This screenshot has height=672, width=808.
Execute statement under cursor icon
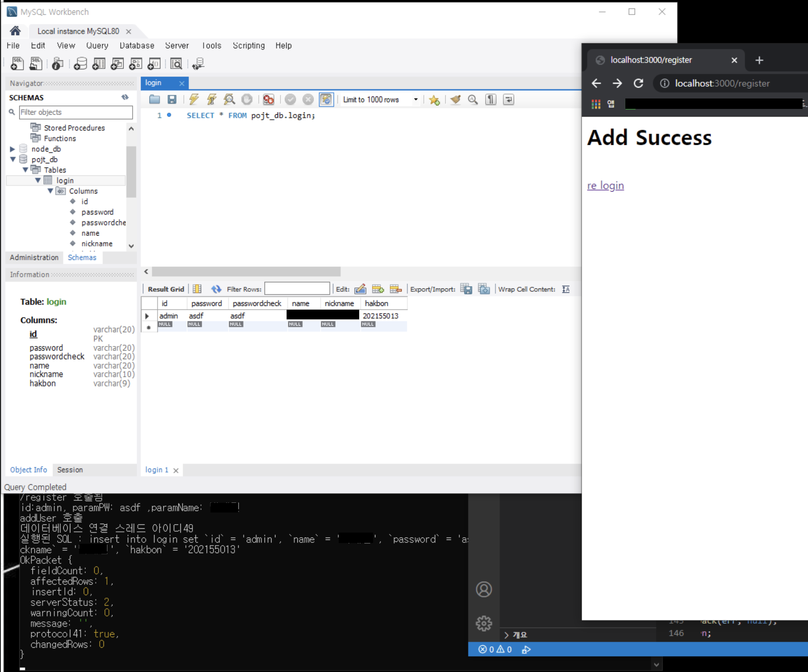(212, 99)
